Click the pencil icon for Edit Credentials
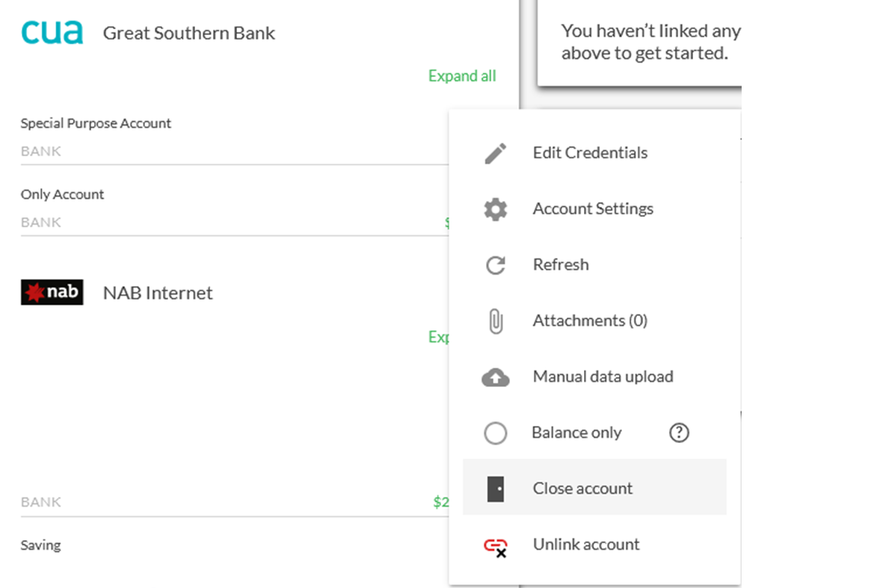The image size is (883, 588). [496, 153]
